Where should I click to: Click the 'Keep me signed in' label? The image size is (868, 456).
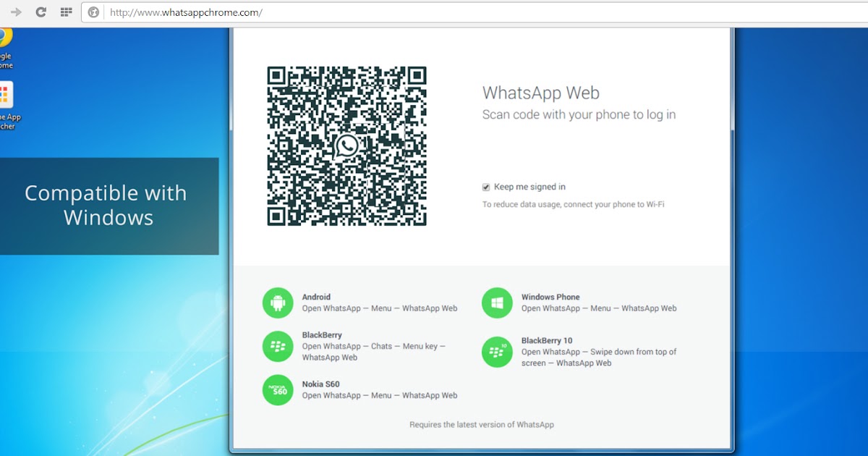[529, 187]
